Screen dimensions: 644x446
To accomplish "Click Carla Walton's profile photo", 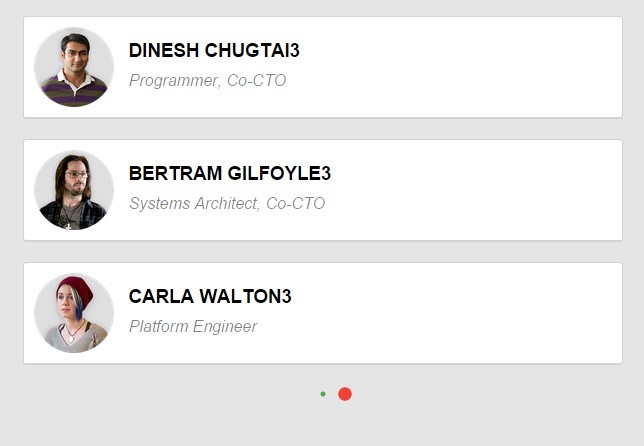I will coord(74,313).
